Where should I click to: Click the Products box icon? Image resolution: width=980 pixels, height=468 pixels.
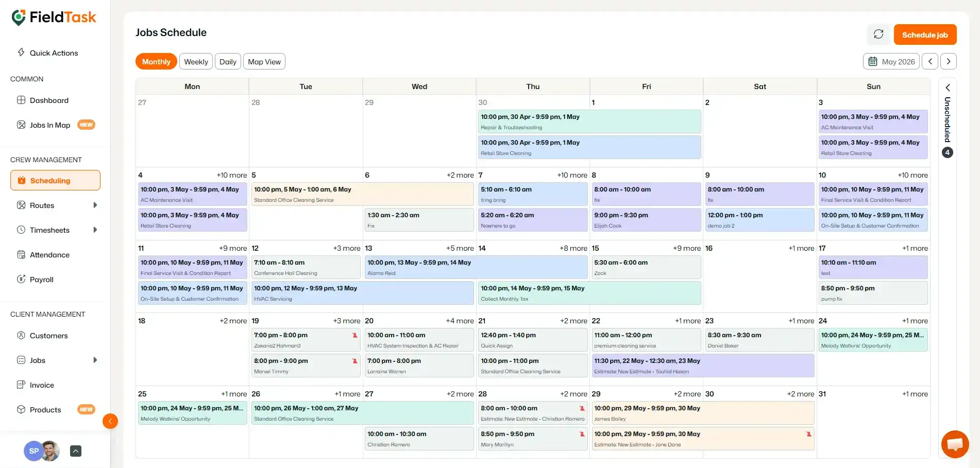coord(21,409)
